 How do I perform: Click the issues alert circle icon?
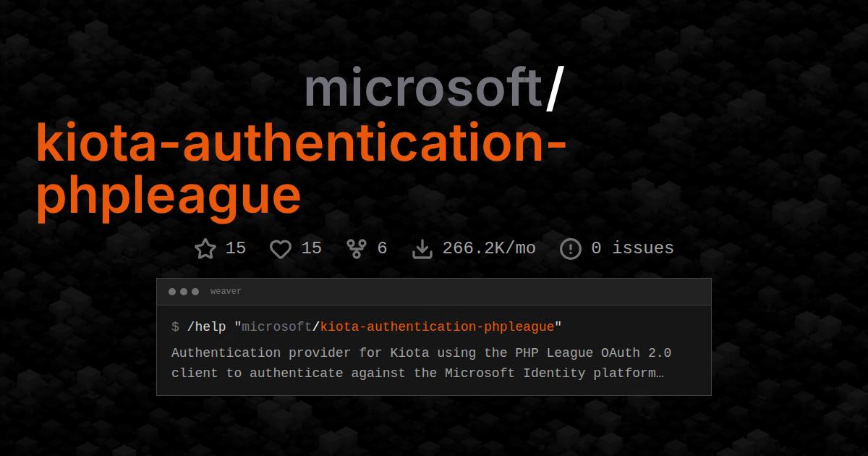click(571, 249)
